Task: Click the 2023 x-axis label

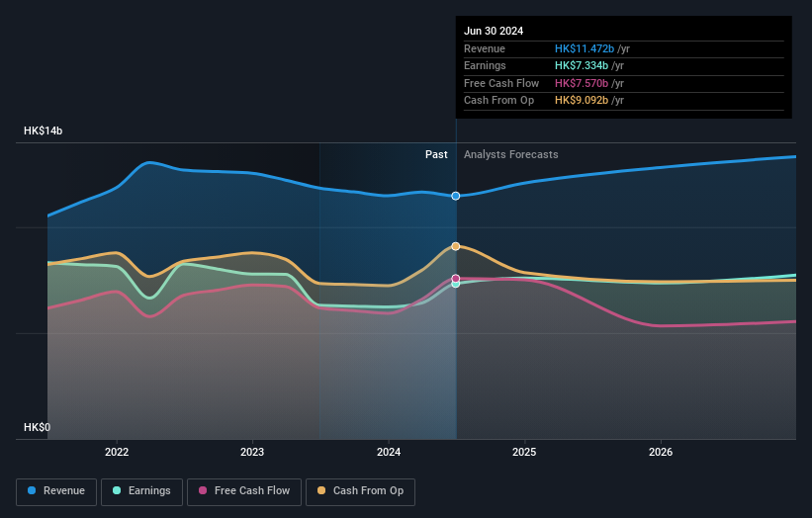Action: [x=252, y=452]
